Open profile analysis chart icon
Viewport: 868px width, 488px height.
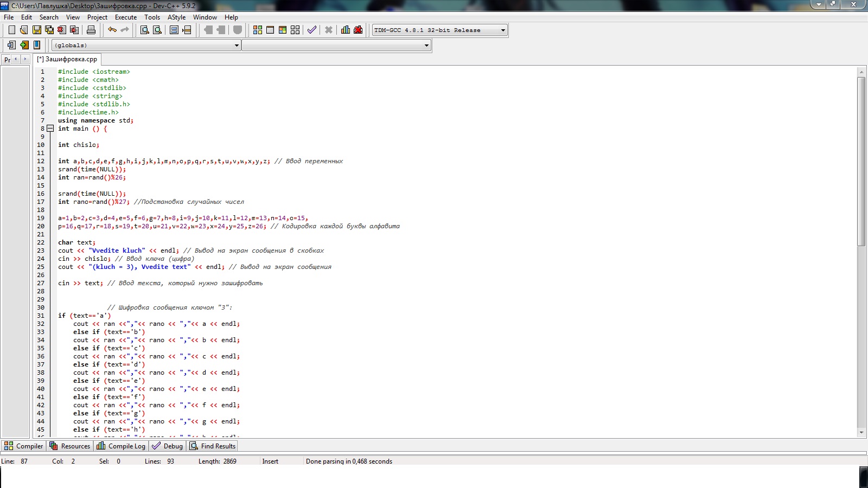[346, 30]
